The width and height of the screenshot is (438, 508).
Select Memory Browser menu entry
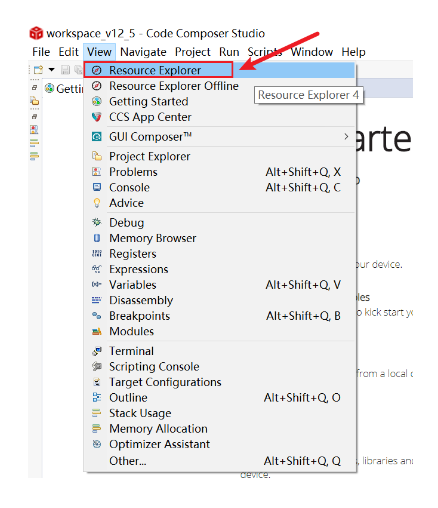pyautogui.click(x=220, y=238)
